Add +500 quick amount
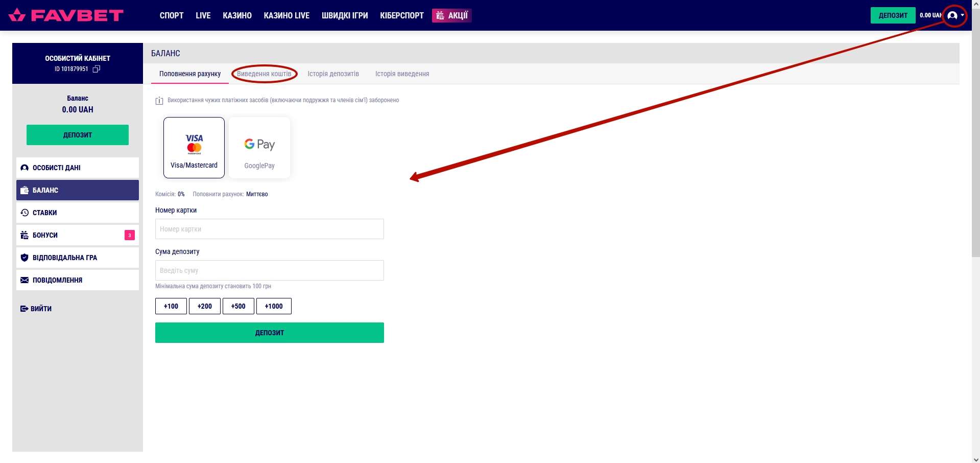This screenshot has height=463, width=980. point(238,306)
